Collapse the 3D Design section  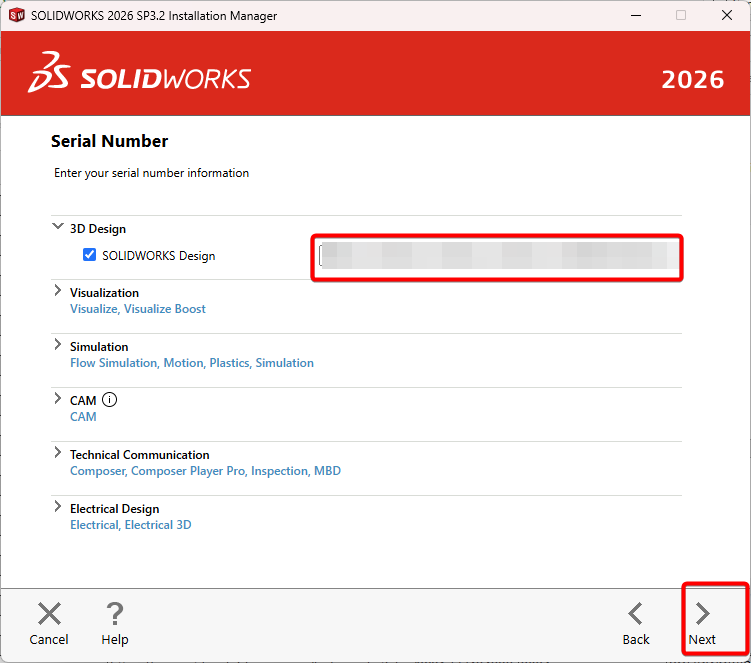57,226
